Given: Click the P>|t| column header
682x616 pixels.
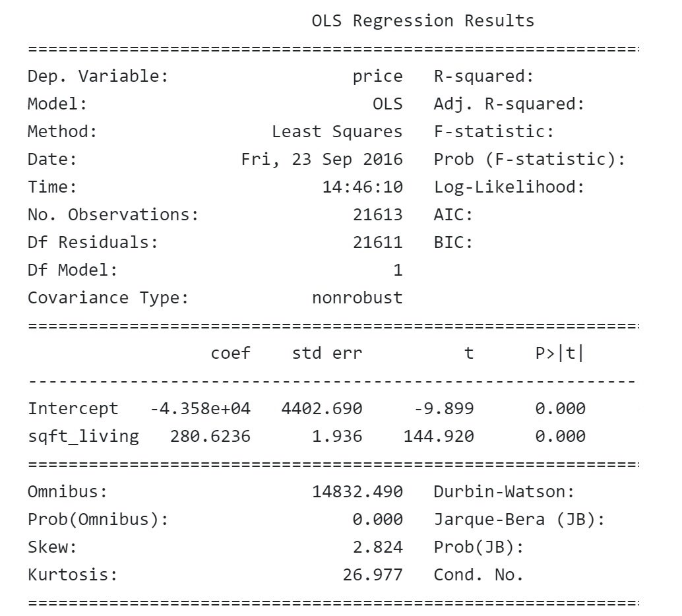Looking at the screenshot, I should pyautogui.click(x=560, y=354).
